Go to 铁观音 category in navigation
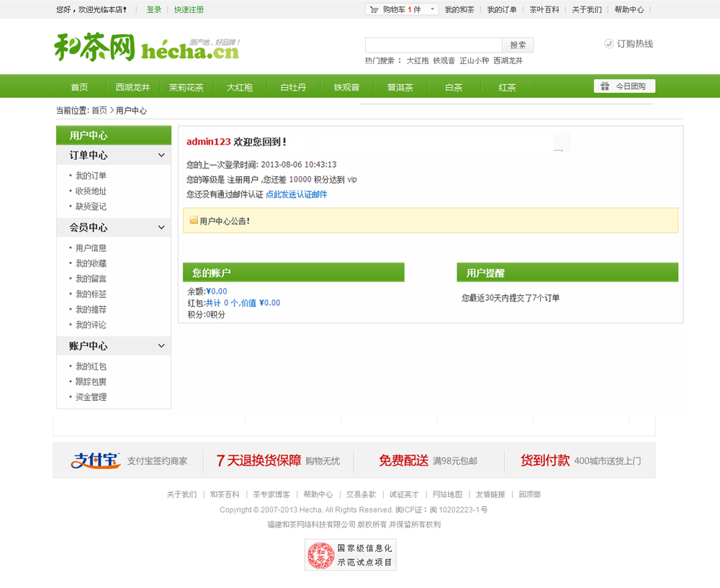The image size is (720, 588). (346, 88)
